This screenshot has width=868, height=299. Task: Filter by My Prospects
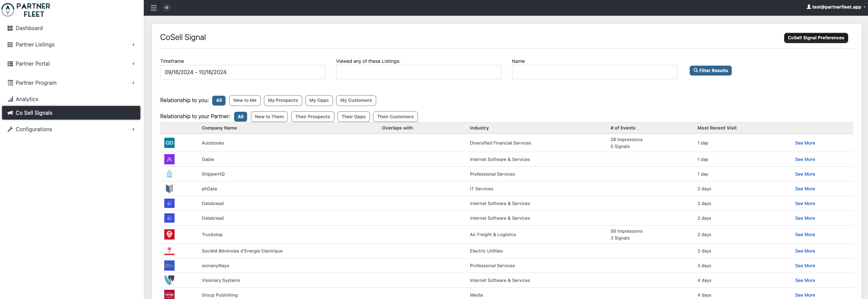pos(283,100)
